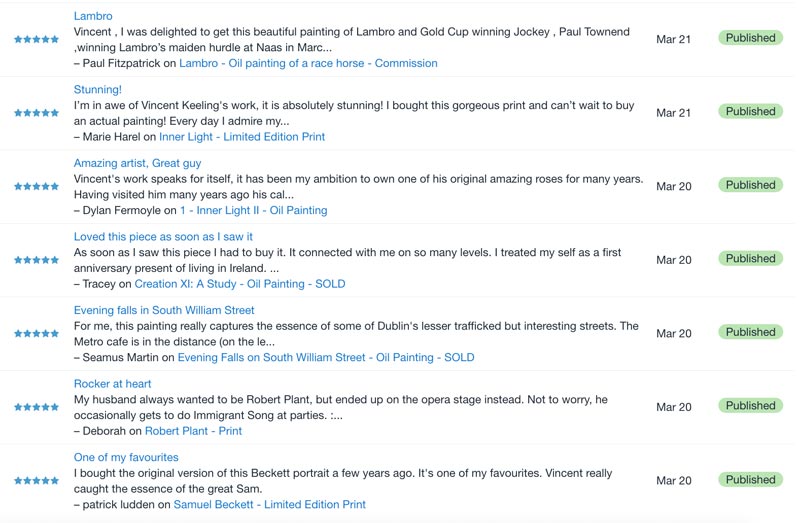
Task: Click the five stars beside Stunning! review
Action: (x=36, y=113)
